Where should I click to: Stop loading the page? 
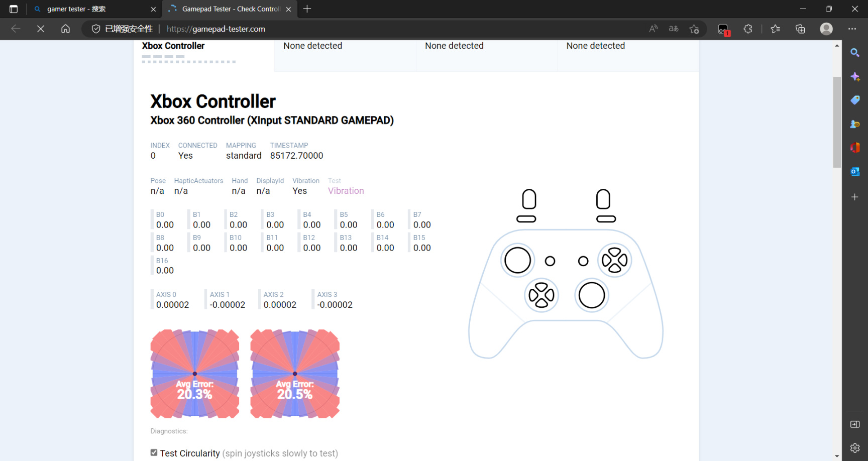pos(41,29)
